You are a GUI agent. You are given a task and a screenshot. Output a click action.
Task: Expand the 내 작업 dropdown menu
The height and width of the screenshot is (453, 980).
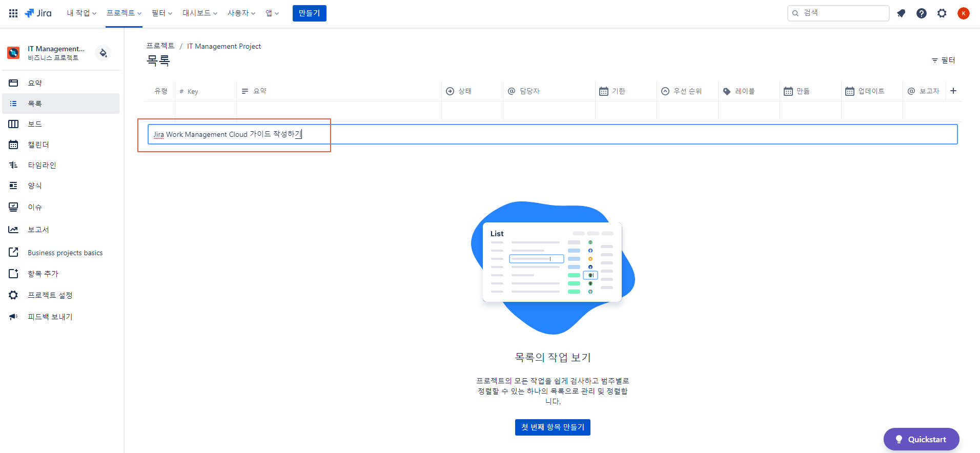pos(81,13)
